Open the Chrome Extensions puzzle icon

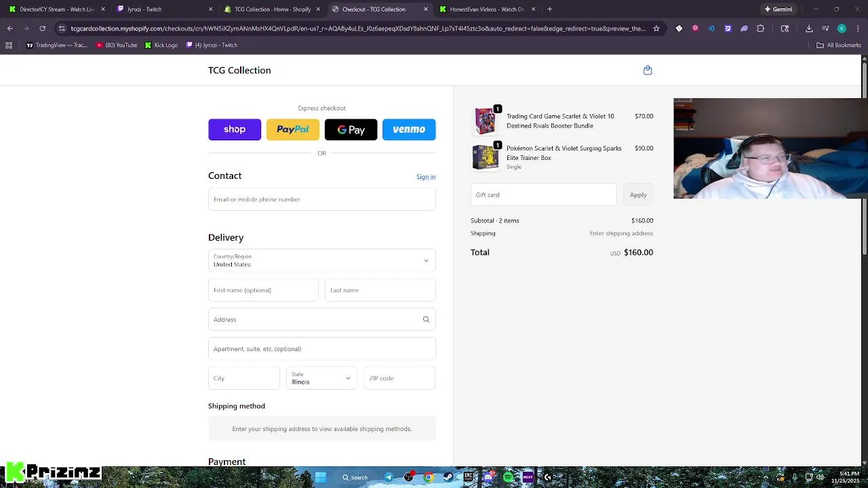pyautogui.click(x=760, y=28)
